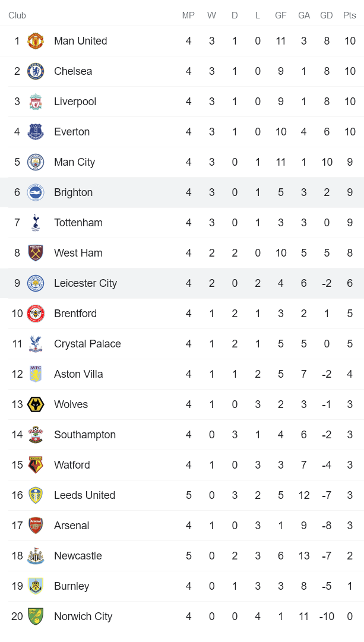Click the Arsenal club crest
Screen dimensions: 364x642
point(34,526)
